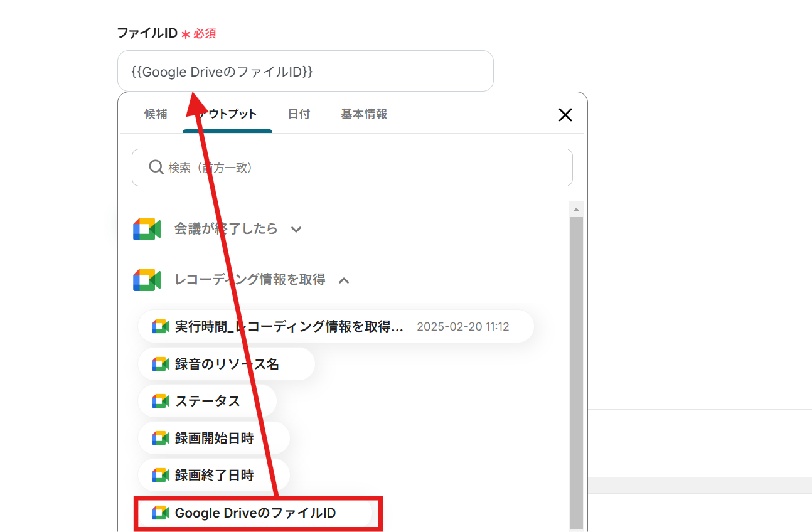
Task: Click the scrollbar up arrow
Action: coord(576,209)
